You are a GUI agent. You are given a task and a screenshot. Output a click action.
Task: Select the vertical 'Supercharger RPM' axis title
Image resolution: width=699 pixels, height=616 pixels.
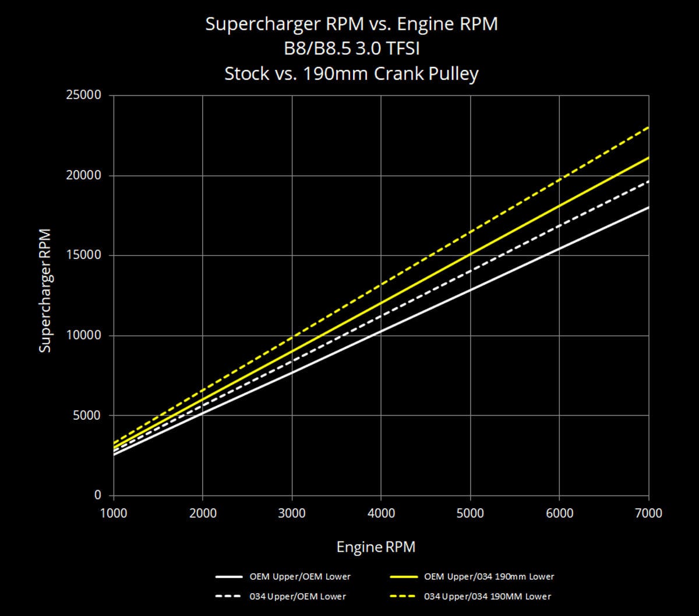click(45, 291)
